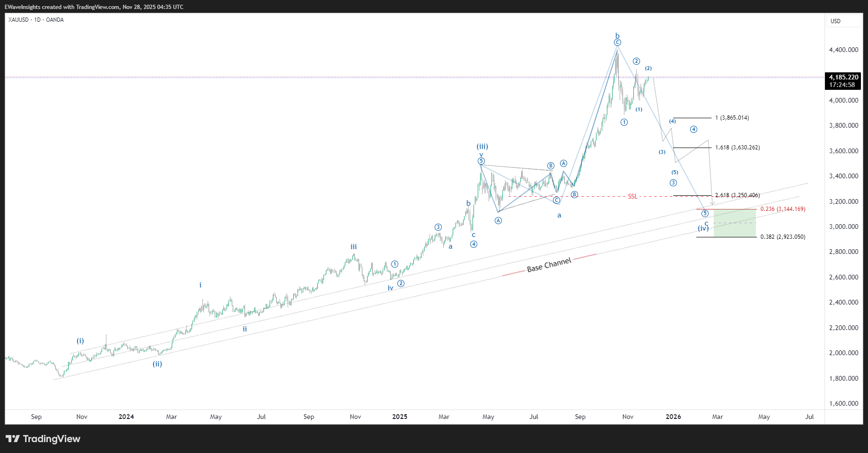Click the green target zone rectangle

point(735,223)
